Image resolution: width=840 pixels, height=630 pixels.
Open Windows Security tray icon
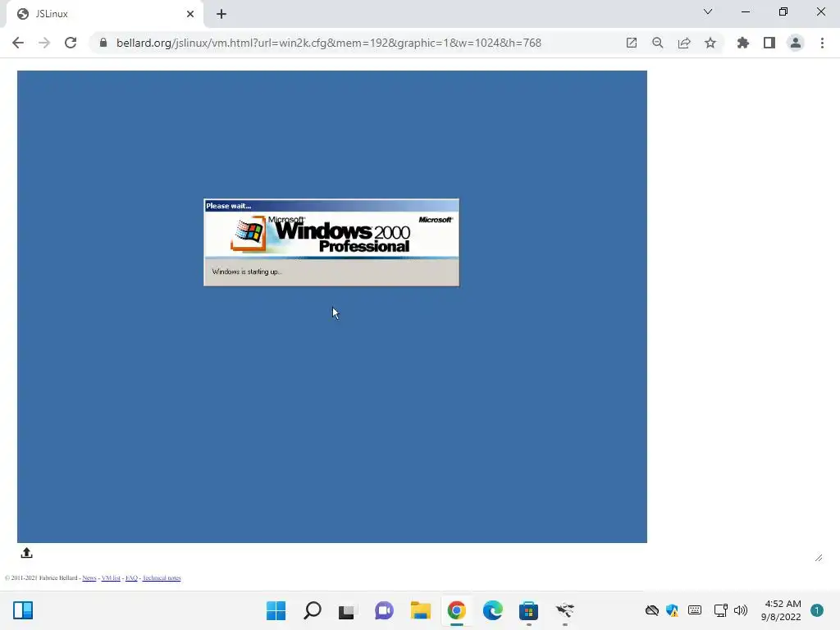pyautogui.click(x=673, y=610)
